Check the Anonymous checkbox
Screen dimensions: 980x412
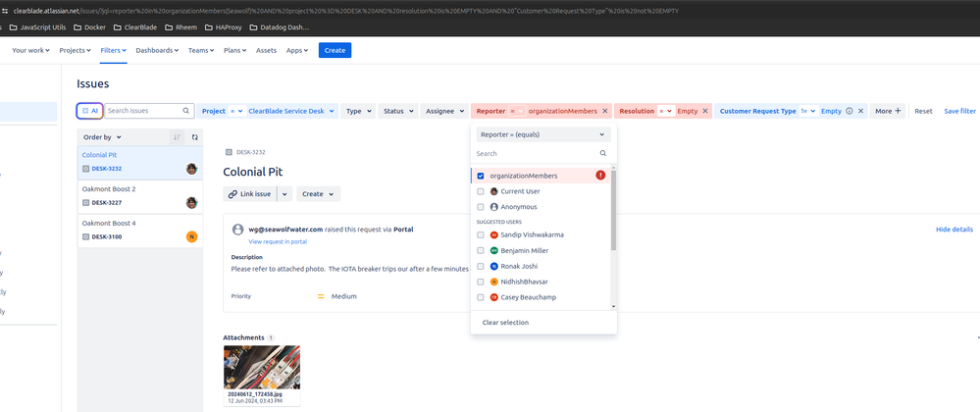tap(481, 207)
